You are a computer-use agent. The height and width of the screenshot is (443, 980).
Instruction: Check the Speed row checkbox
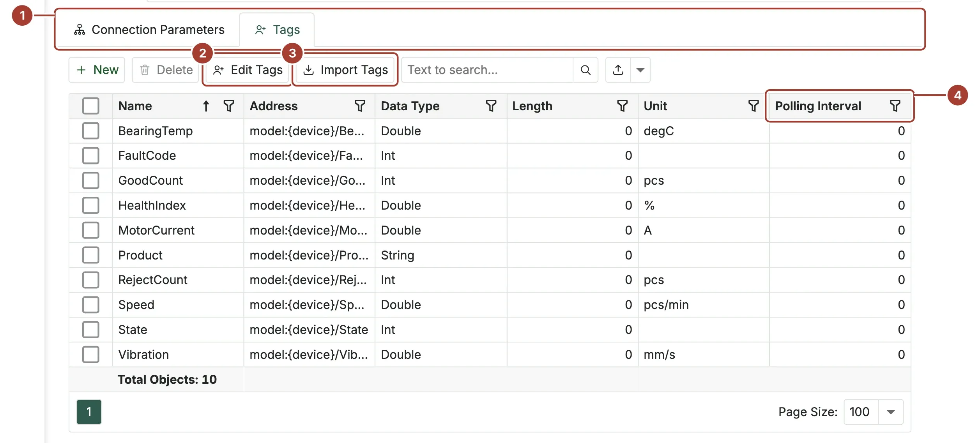tap(91, 304)
